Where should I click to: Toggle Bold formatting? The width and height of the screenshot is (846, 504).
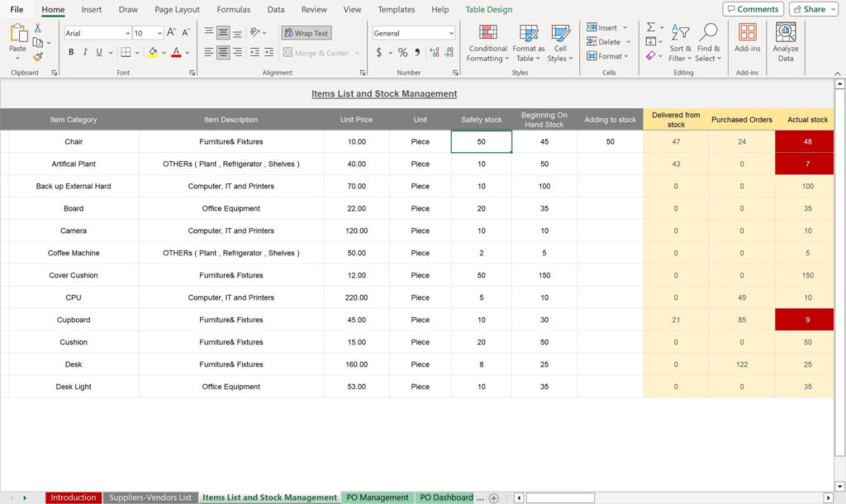tap(71, 52)
